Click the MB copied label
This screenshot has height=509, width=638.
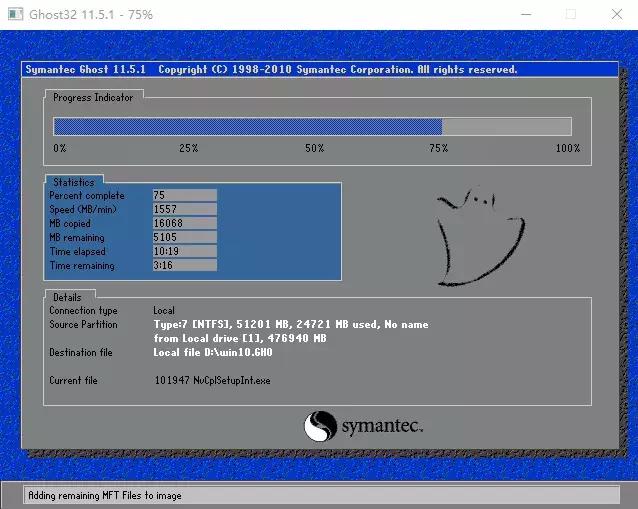tap(70, 223)
